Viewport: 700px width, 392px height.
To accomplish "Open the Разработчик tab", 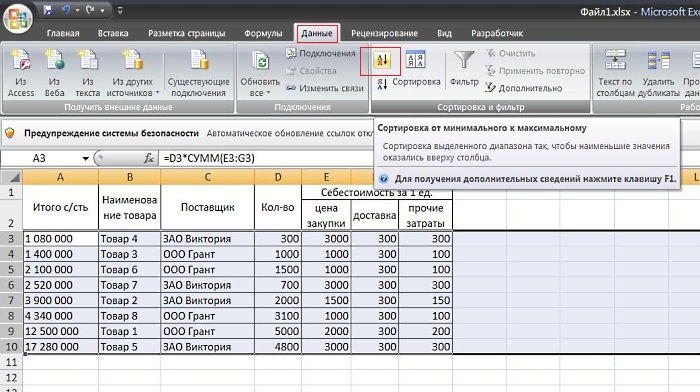I will click(497, 33).
